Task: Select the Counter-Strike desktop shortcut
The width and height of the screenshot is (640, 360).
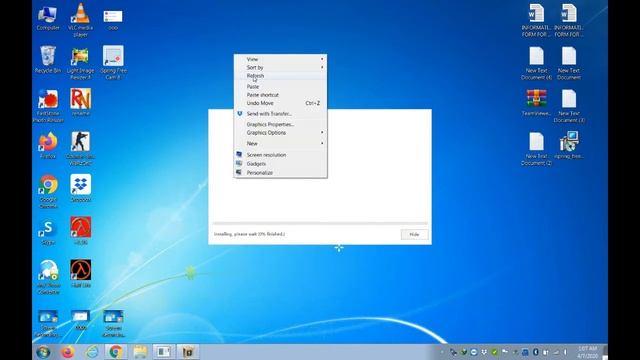Action: pos(80,148)
